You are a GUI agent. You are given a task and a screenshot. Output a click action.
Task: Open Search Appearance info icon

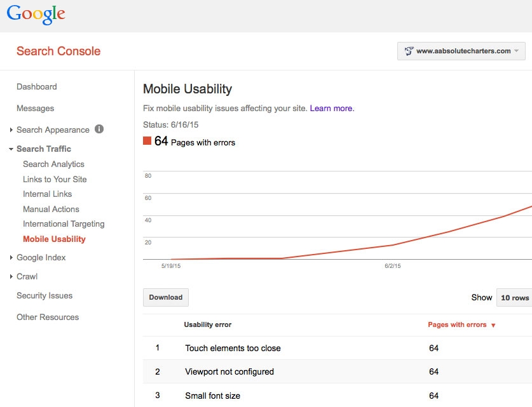coord(99,129)
